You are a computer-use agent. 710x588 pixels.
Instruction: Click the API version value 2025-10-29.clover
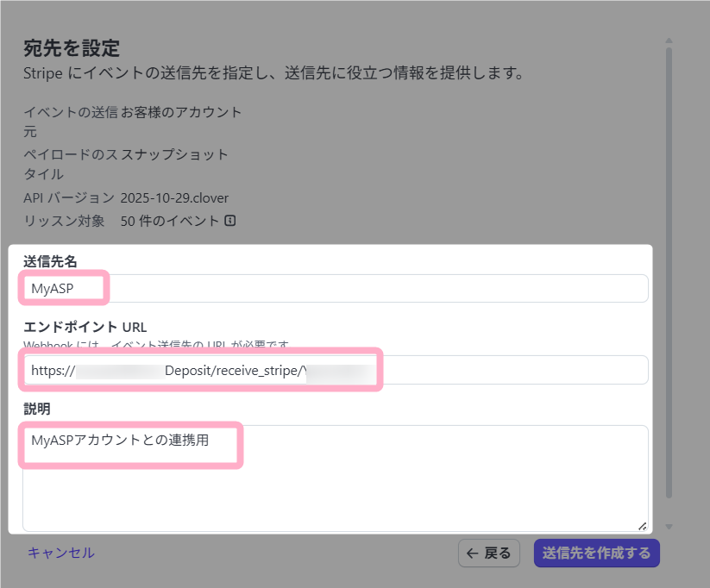point(174,198)
